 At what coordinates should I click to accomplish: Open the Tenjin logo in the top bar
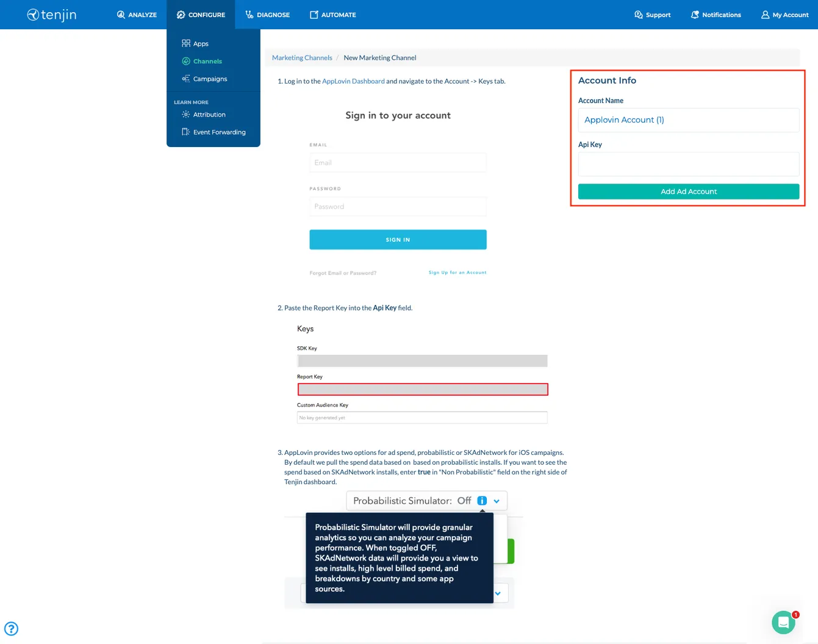click(x=51, y=15)
